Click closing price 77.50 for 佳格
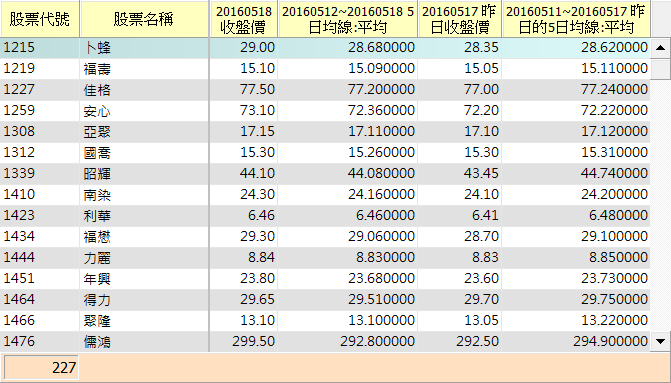671x383 pixels. pos(257,89)
